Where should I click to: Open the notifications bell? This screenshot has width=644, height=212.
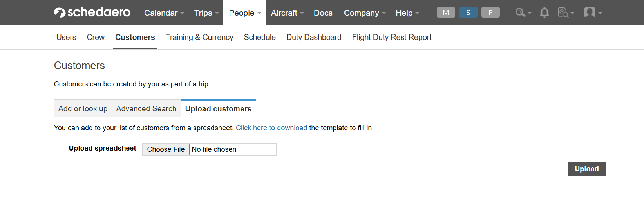[x=544, y=13]
